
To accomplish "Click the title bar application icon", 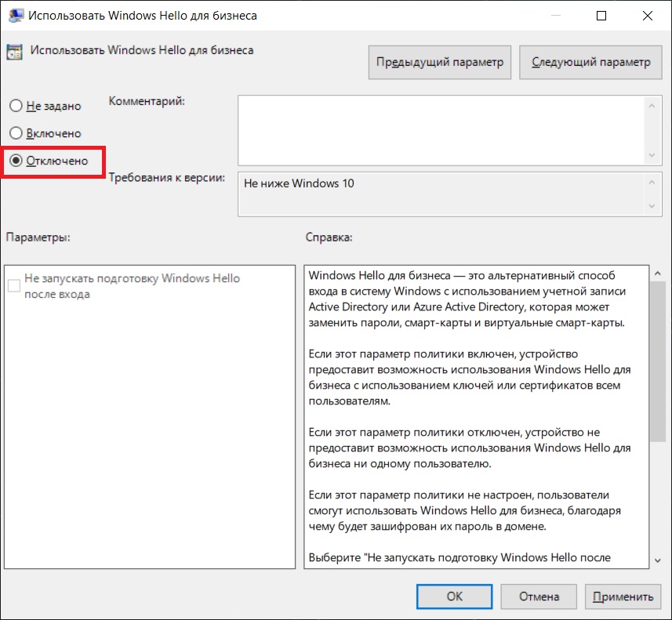I will pyautogui.click(x=16, y=16).
